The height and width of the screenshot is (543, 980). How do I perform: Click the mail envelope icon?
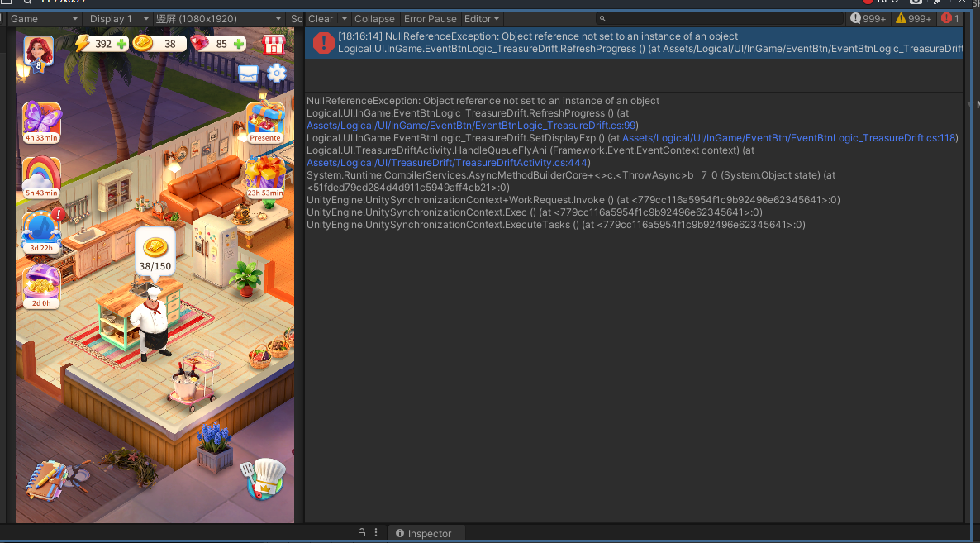click(248, 74)
